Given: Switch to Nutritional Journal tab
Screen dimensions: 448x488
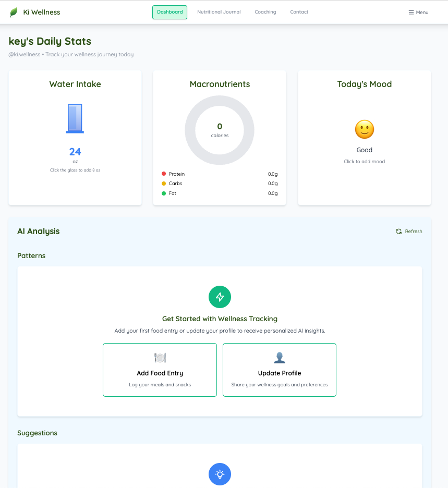Looking at the screenshot, I should click(x=219, y=12).
